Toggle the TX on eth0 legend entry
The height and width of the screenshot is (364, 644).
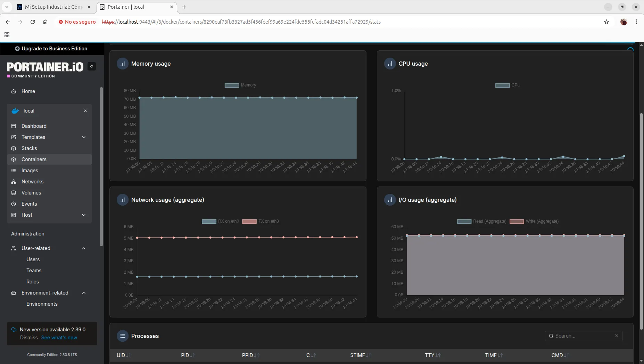pyautogui.click(x=261, y=221)
